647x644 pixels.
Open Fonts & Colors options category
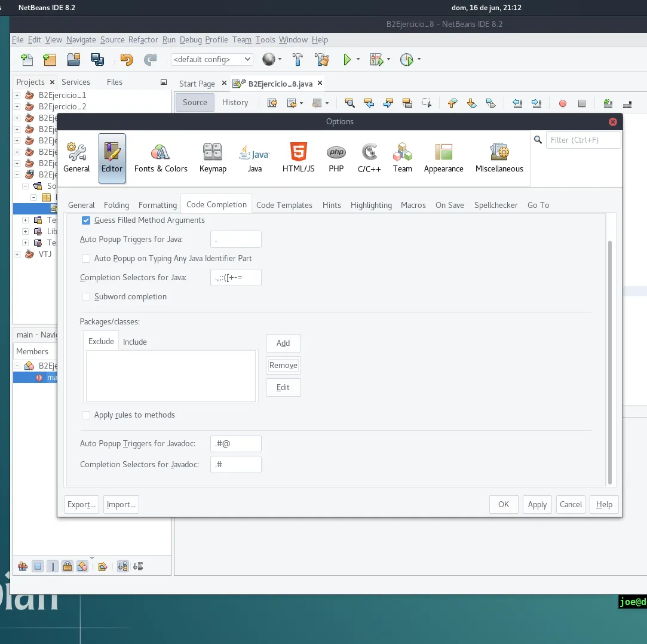(x=161, y=158)
